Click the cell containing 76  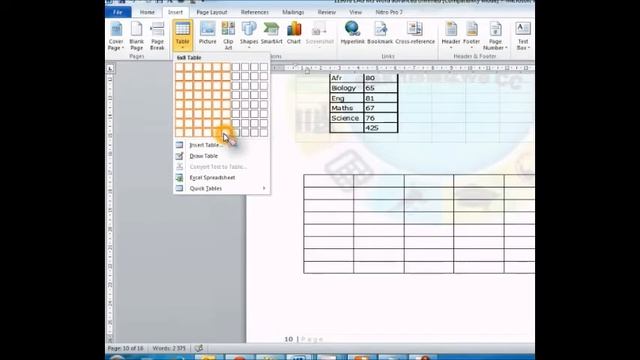(x=380, y=118)
